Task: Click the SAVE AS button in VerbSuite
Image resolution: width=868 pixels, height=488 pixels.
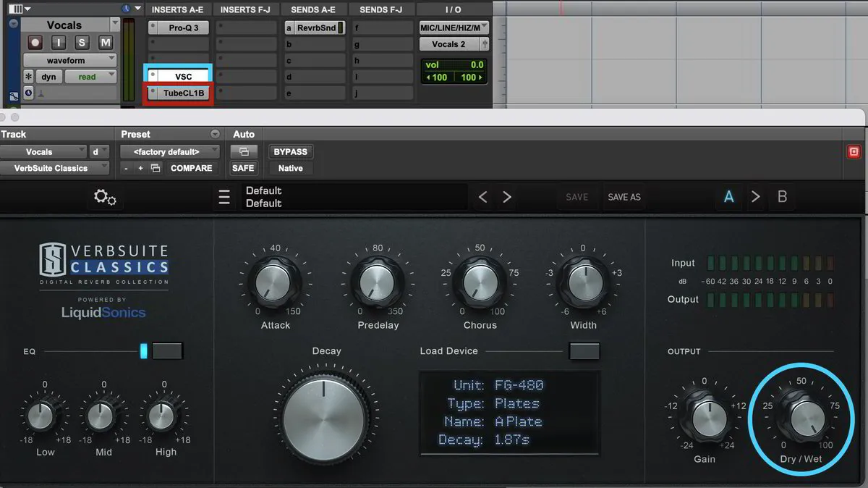Action: click(624, 196)
